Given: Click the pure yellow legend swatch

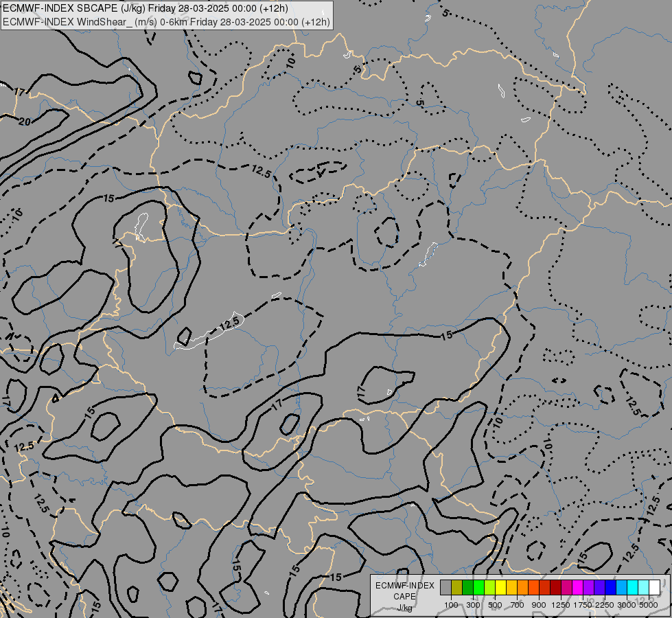Looking at the screenshot, I should 500,587.
